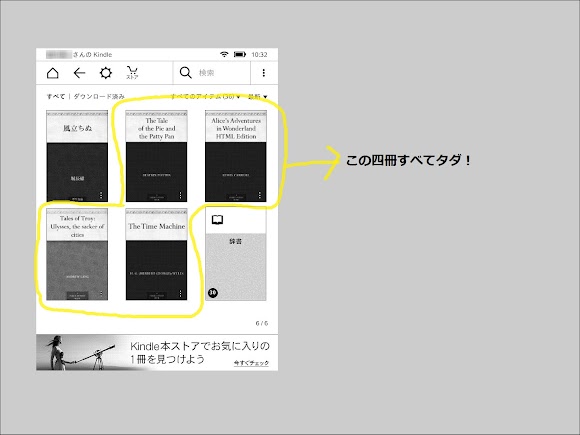Screen dimensions: 580x435
Task: Tap the item count badge on 辞書 collection
Action: [x=213, y=293]
